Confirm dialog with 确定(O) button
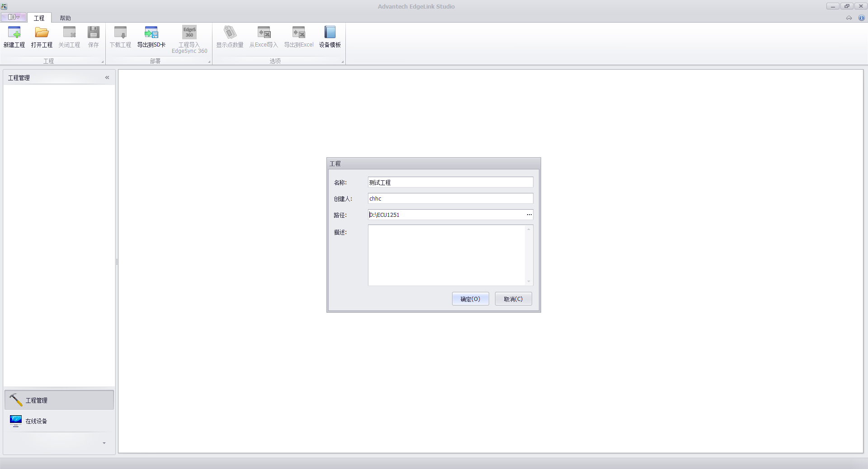 (471, 299)
